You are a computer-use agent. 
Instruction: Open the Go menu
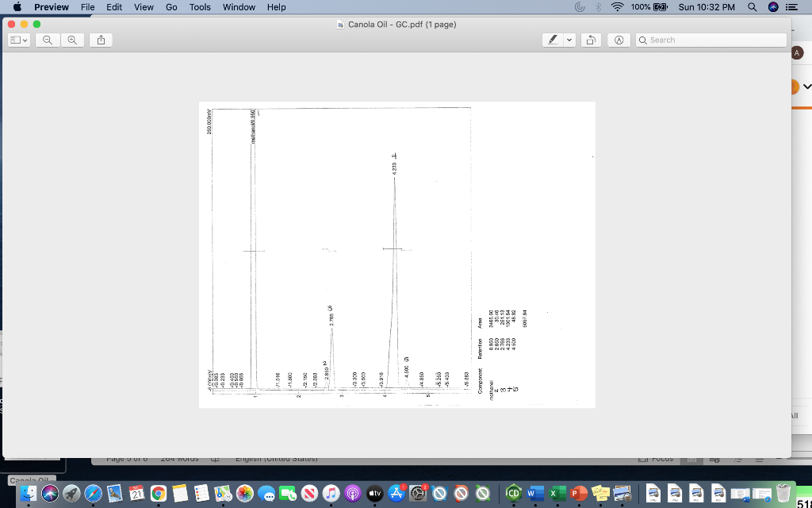(x=171, y=6)
